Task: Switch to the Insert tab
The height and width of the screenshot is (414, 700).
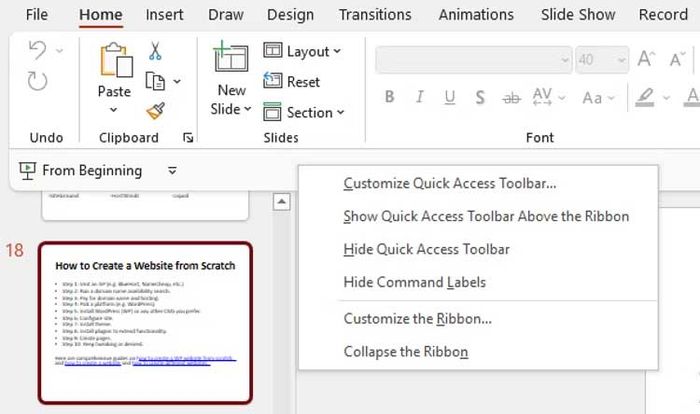Action: 164,15
